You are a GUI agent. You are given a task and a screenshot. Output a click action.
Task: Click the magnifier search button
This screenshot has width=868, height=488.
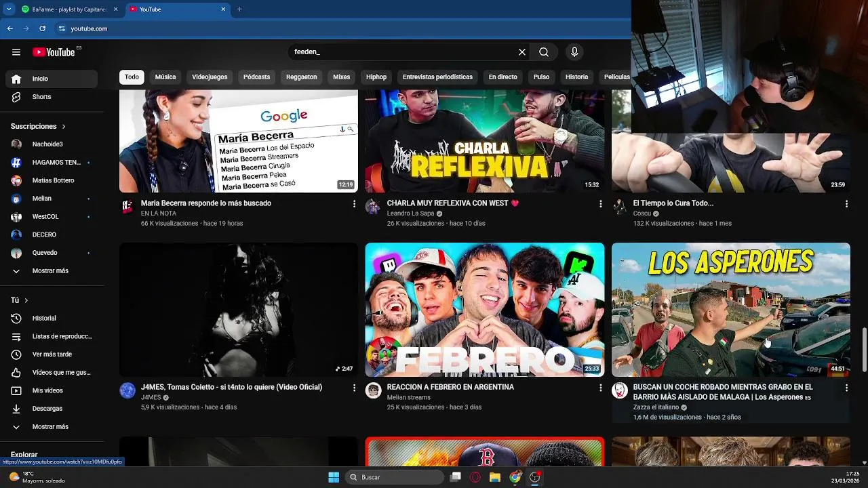[544, 52]
